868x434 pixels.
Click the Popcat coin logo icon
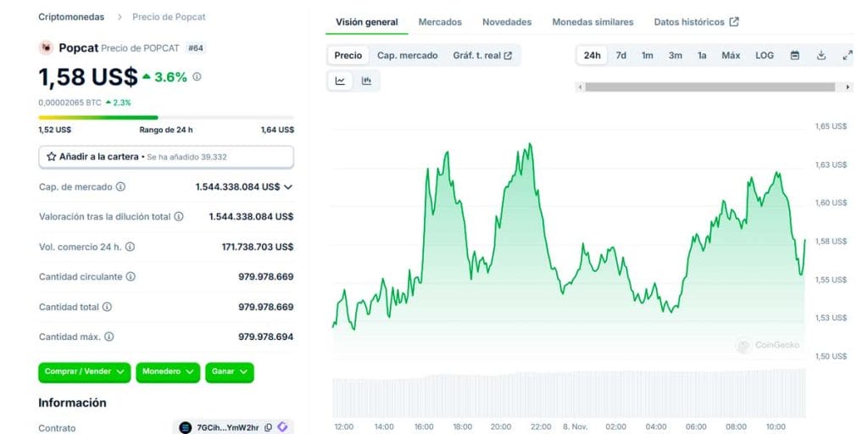46,48
